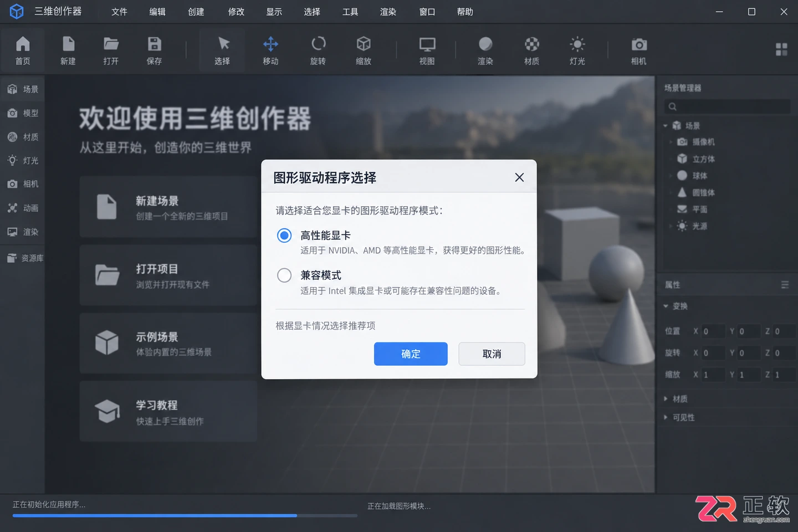Select the 高性能显卡 radio option

pyautogui.click(x=284, y=236)
